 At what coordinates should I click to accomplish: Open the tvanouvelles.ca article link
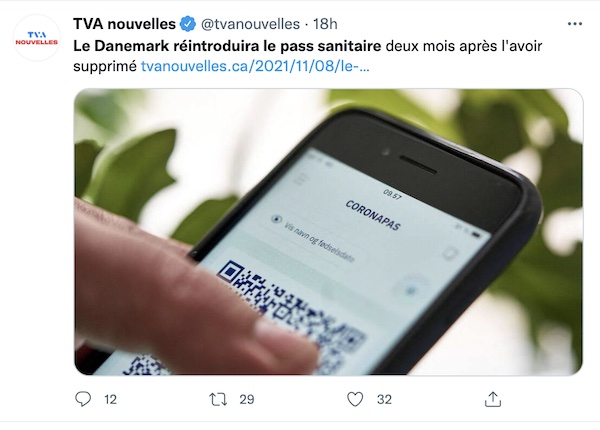(255, 66)
